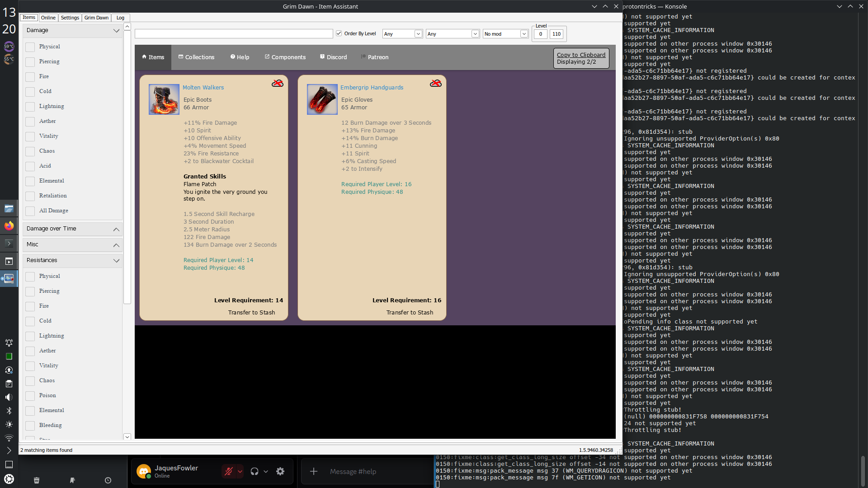
Task: Enable the Fire damage checkbox
Action: click(30, 77)
